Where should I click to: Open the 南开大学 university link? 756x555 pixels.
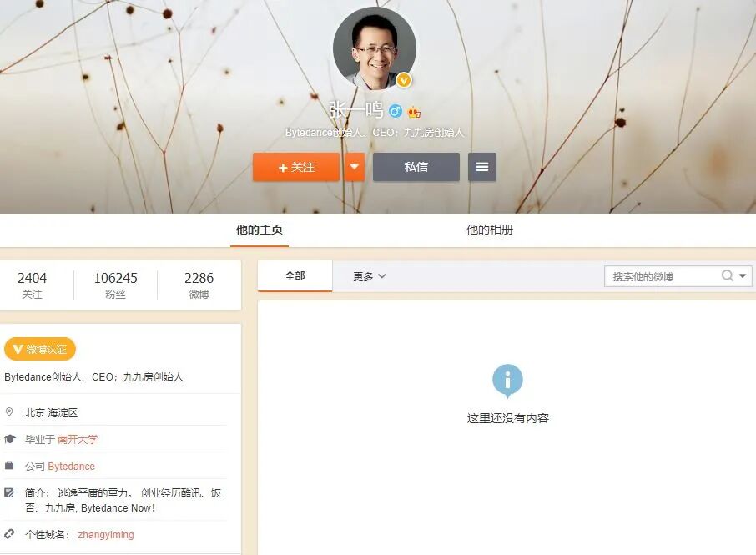[78, 439]
